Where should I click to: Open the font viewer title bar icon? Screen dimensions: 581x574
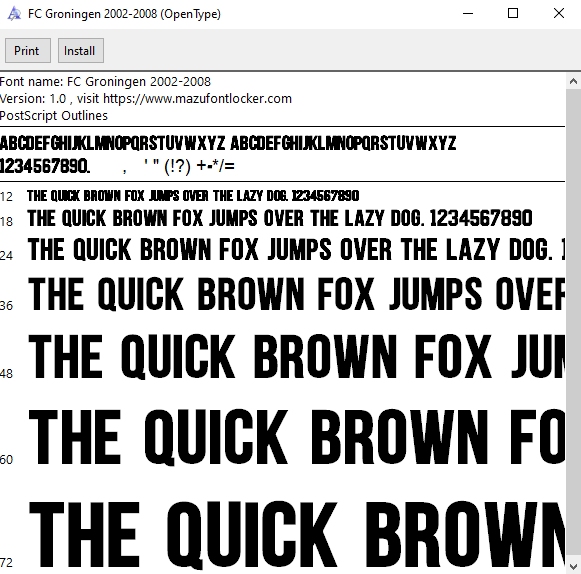point(14,14)
